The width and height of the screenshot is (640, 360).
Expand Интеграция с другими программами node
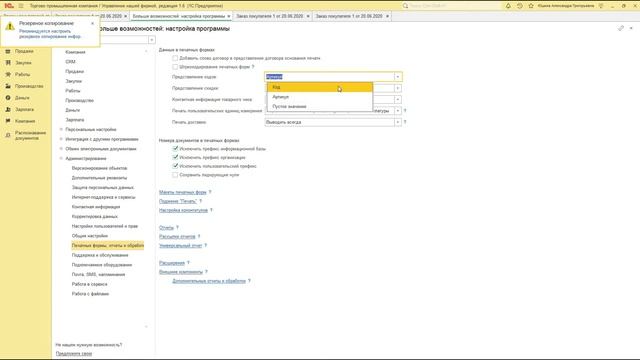61,139
